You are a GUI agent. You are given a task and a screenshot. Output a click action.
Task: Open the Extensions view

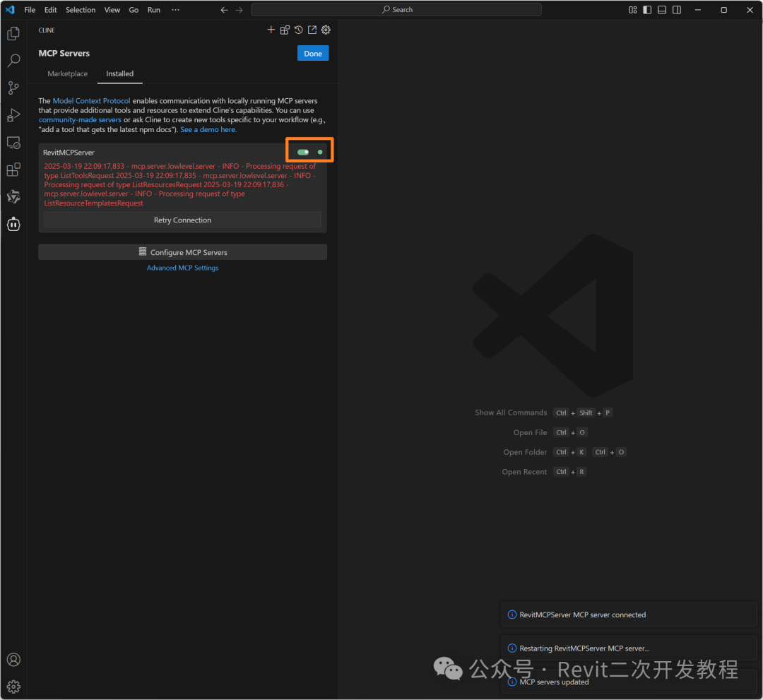[x=13, y=170]
